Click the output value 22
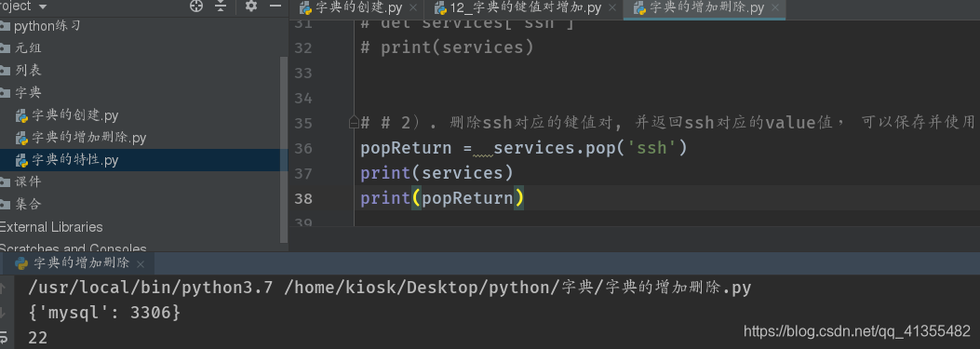 click(37, 338)
